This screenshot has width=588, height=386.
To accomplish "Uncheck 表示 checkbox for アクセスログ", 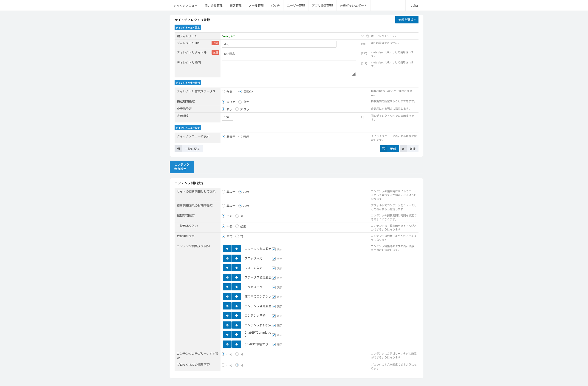I will click(x=274, y=287).
